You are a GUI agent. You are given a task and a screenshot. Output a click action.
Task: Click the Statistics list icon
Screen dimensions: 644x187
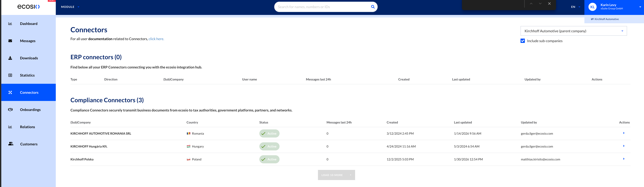[x=10, y=75]
